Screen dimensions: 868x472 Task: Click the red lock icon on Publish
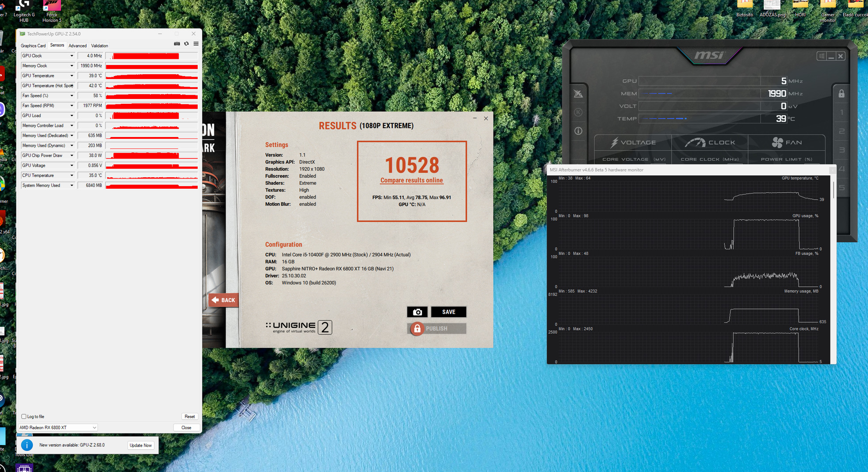[417, 328]
